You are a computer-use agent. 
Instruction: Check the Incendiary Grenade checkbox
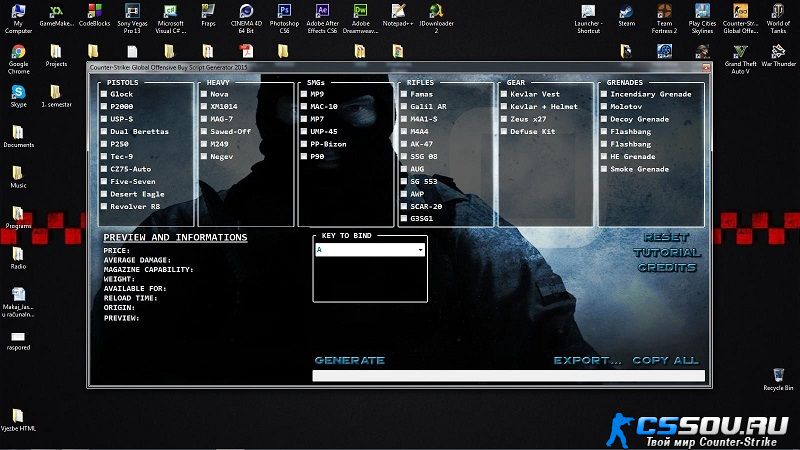[x=604, y=94]
